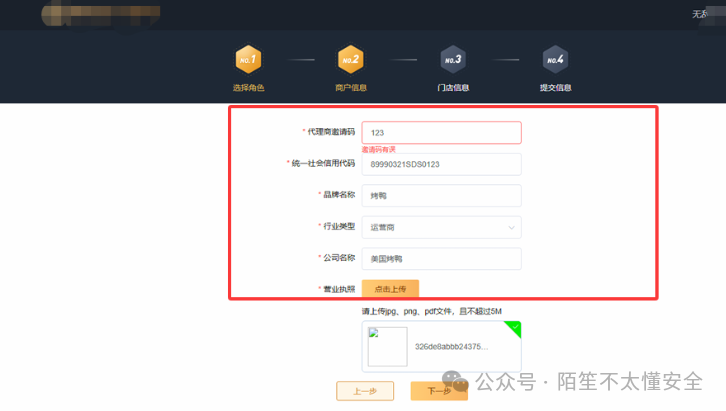The width and height of the screenshot is (726, 411).
Task: Click the 行业类型 field label
Action: (x=338, y=226)
